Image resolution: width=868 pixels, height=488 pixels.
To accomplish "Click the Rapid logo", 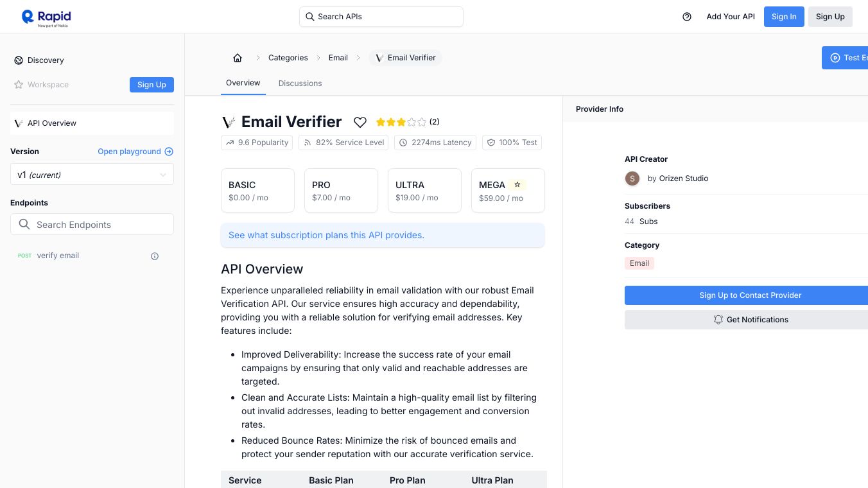I will [x=46, y=17].
